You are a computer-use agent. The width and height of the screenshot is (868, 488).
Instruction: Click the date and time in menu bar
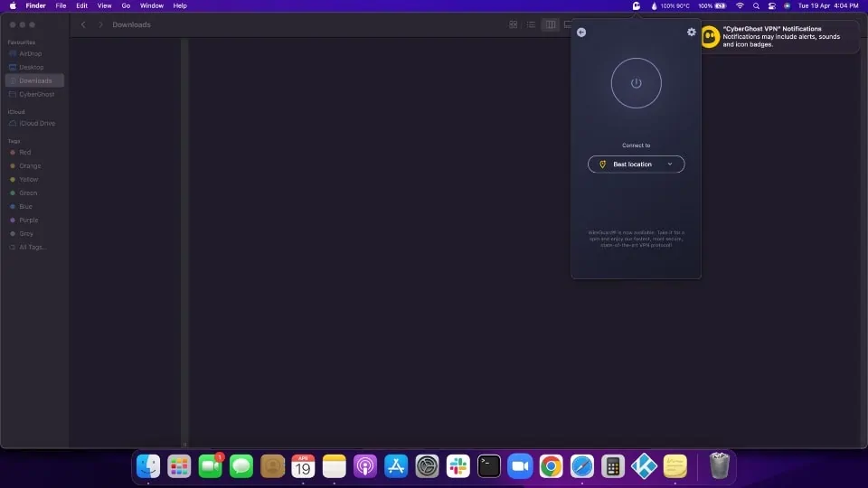[x=828, y=5]
